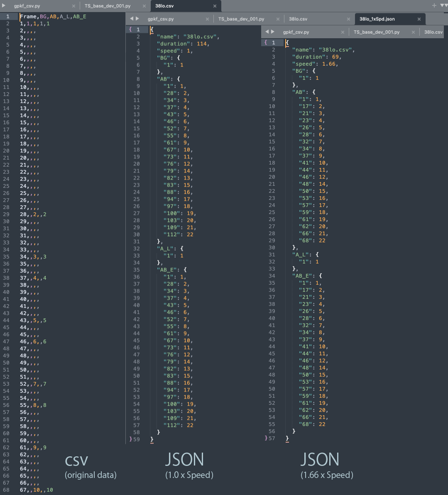Click line number 59 in the middle JSON gutter
Screen dimensions: 448x495
(136, 439)
